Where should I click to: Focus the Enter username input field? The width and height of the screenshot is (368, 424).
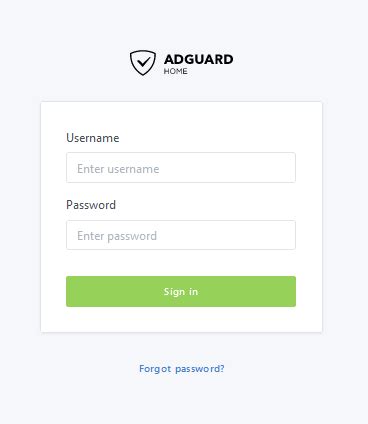click(181, 168)
